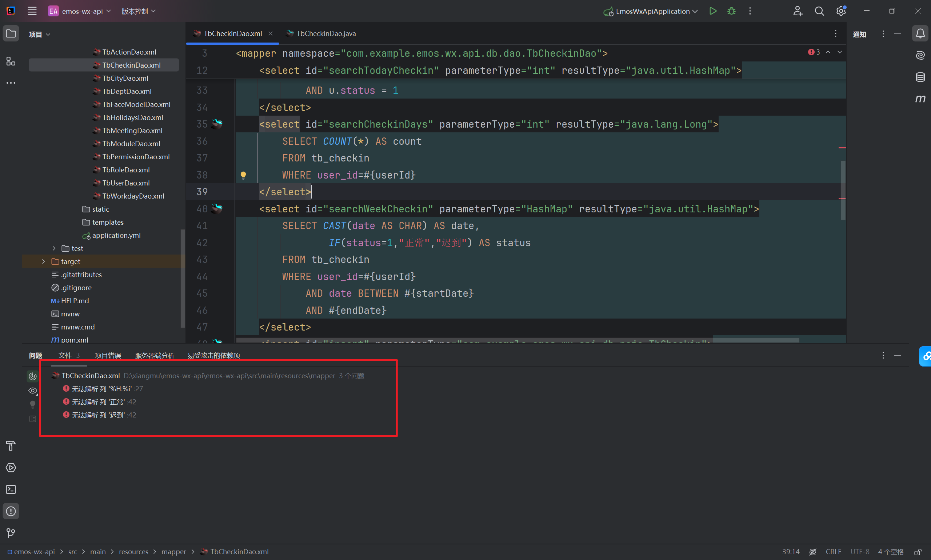Toggle preview panel icon in Problems panel

point(33,419)
